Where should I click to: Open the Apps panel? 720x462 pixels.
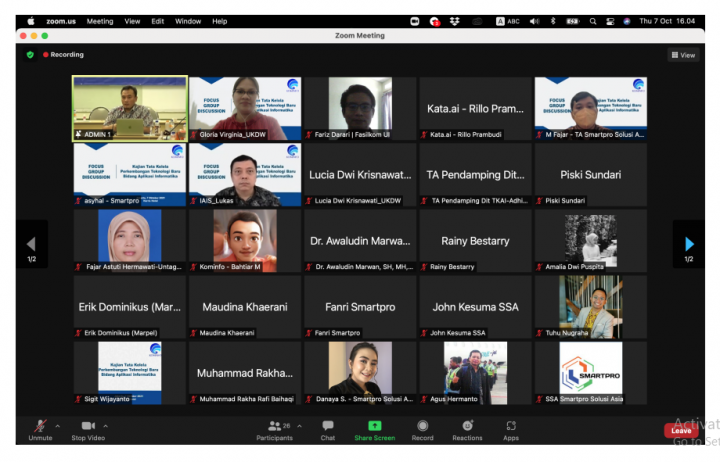[x=511, y=427]
